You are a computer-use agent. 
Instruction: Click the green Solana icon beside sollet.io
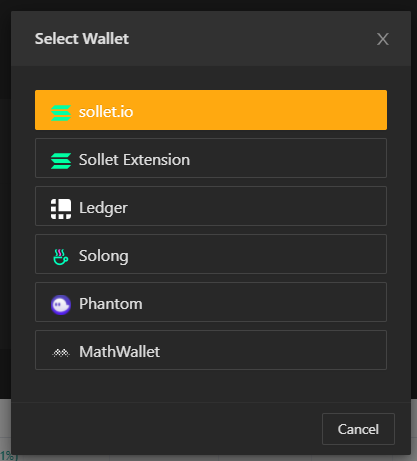tap(61, 113)
